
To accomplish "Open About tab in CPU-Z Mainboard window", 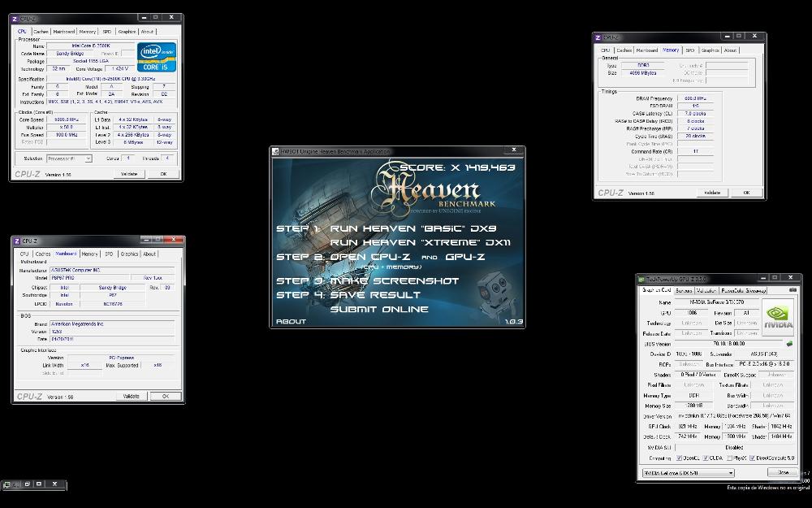I will point(149,254).
